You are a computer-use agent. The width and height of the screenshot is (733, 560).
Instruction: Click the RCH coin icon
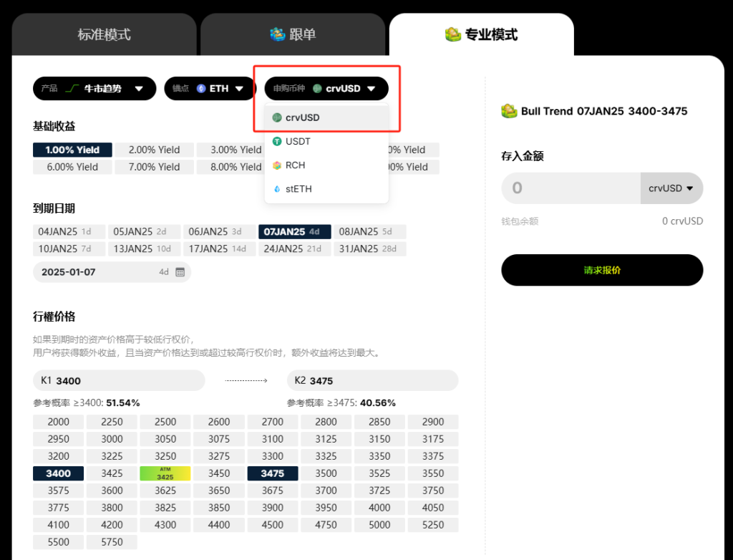click(x=277, y=165)
